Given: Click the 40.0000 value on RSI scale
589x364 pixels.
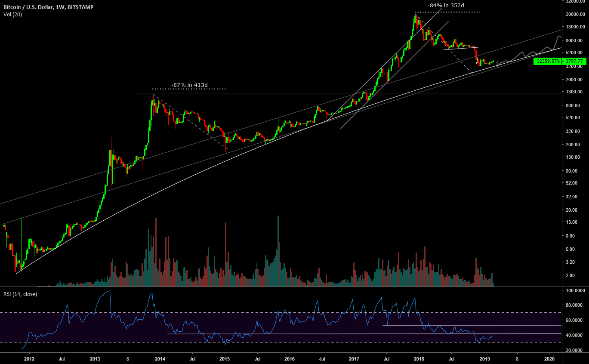Looking at the screenshot, I should coord(575,335).
